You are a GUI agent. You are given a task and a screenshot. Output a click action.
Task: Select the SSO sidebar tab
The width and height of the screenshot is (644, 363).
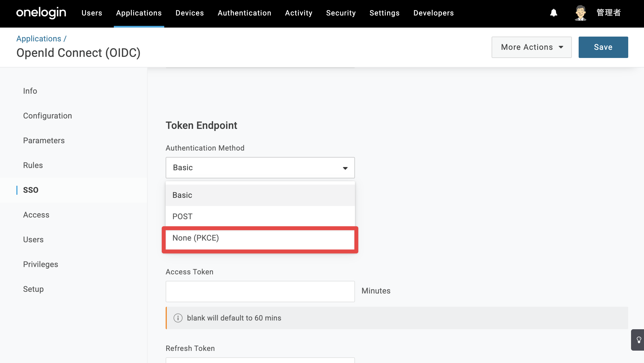(31, 190)
